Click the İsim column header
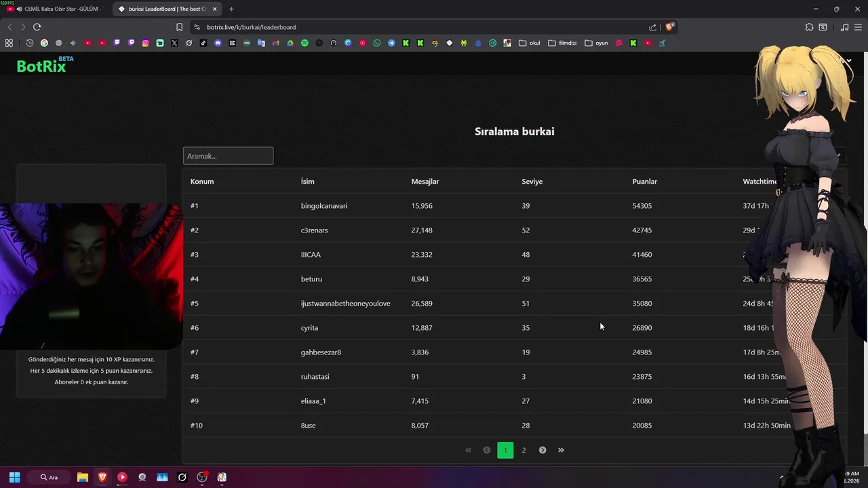 pos(307,182)
